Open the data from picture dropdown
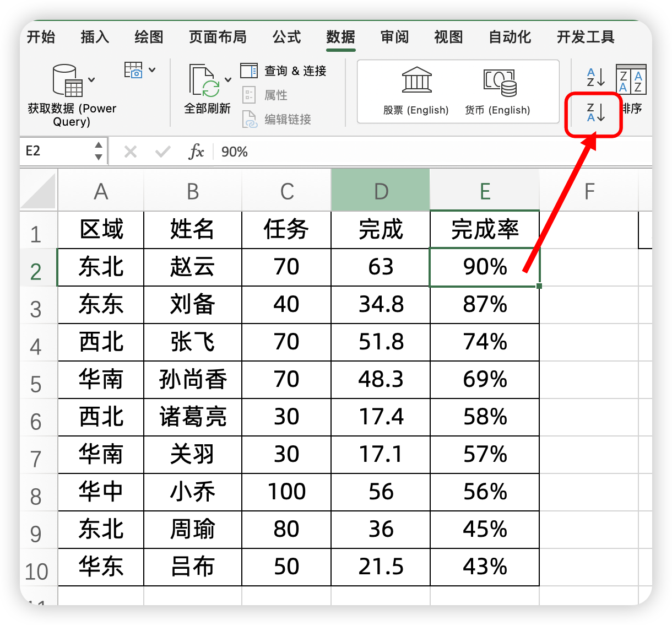The height and width of the screenshot is (625, 672). [x=152, y=71]
